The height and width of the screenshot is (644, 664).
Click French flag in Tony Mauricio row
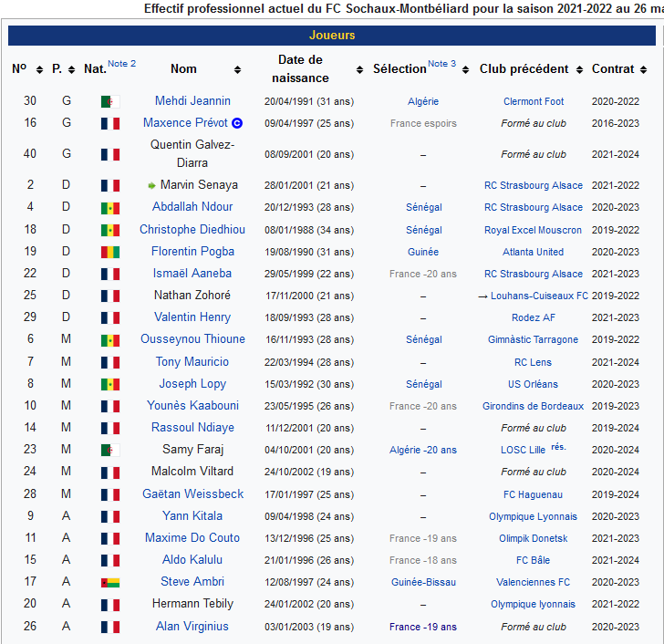point(110,362)
